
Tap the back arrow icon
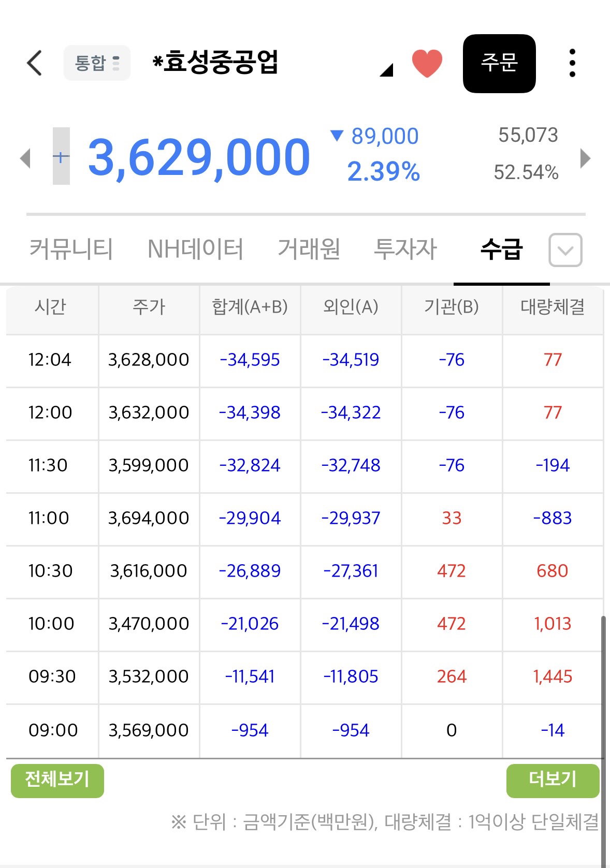coord(34,63)
